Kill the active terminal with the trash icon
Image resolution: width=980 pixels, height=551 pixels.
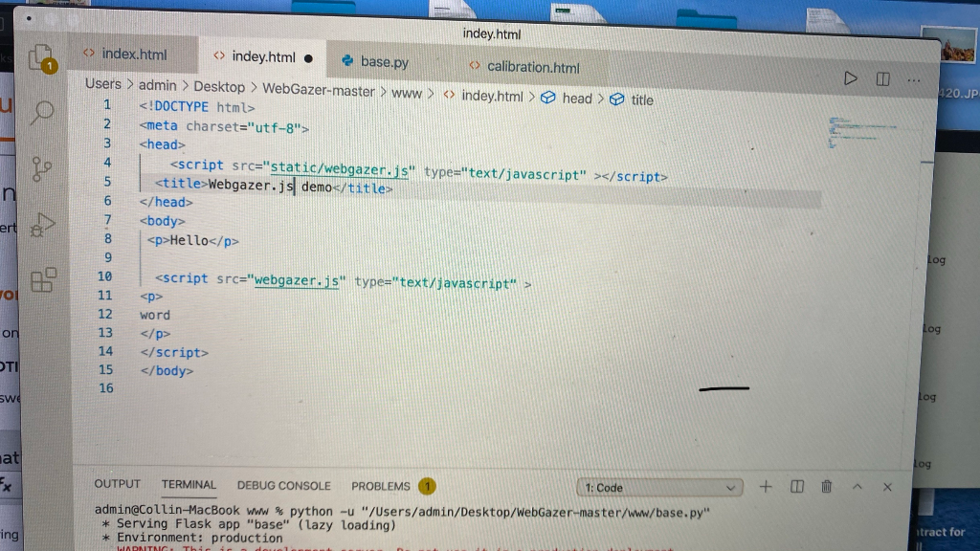tap(826, 487)
